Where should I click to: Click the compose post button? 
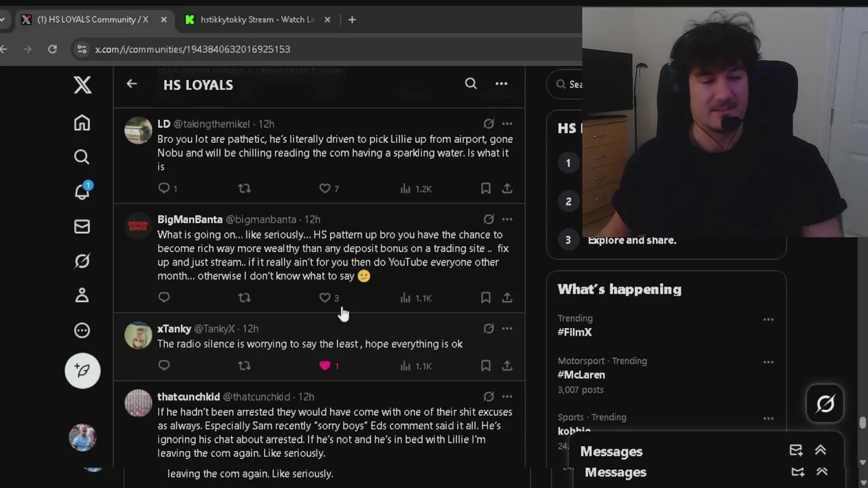click(x=83, y=370)
